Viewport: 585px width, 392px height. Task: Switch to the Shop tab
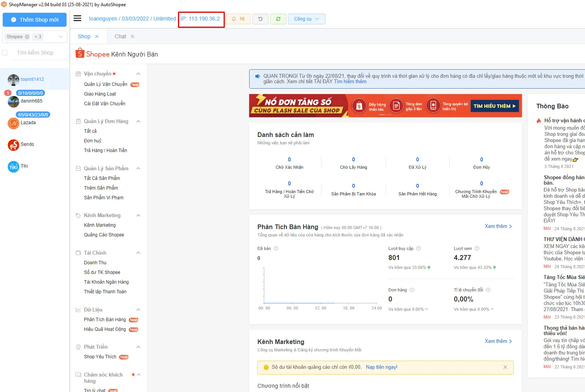[x=84, y=36]
